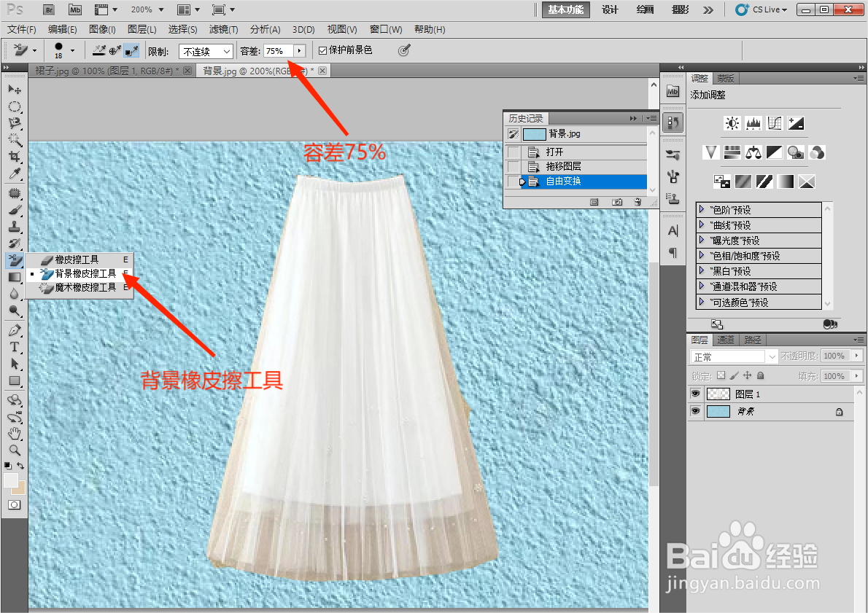Image resolution: width=868 pixels, height=613 pixels.
Task: Open the Character panel (A icon)
Action: [673, 231]
